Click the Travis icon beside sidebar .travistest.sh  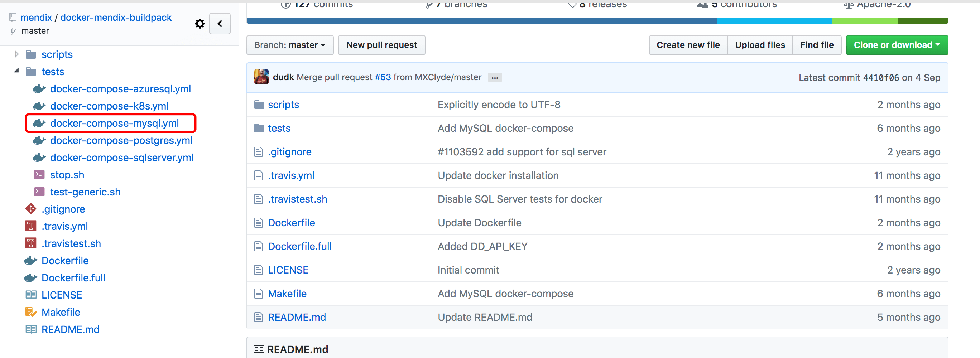click(31, 243)
